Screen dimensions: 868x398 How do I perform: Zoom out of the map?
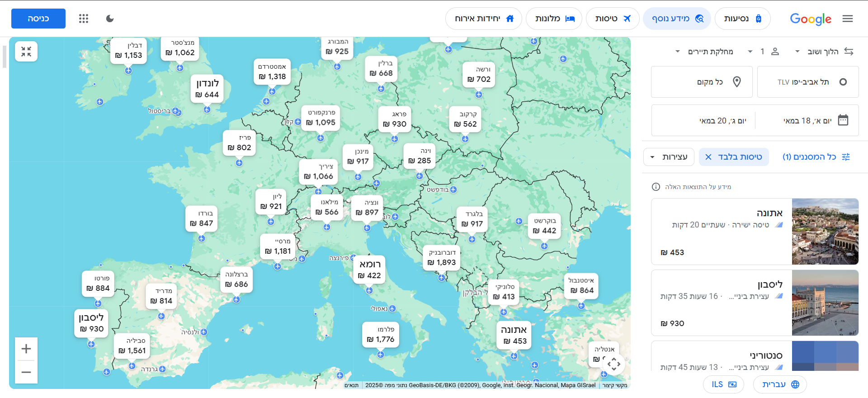point(26,372)
